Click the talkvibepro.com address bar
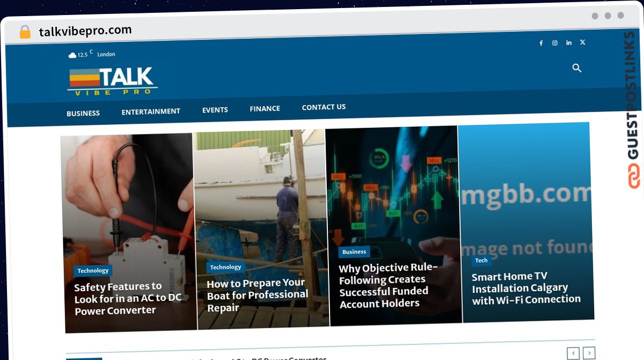Screen dimensions: 644x360 point(85,31)
